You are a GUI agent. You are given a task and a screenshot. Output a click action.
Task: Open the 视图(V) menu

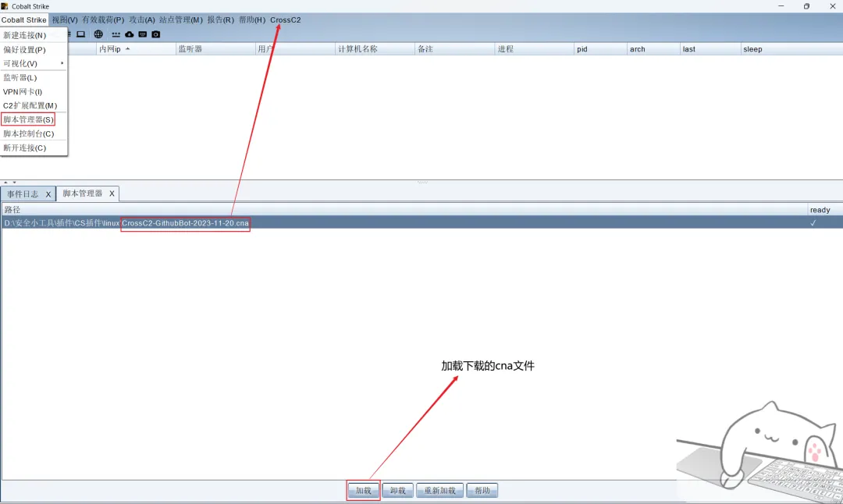tap(65, 20)
